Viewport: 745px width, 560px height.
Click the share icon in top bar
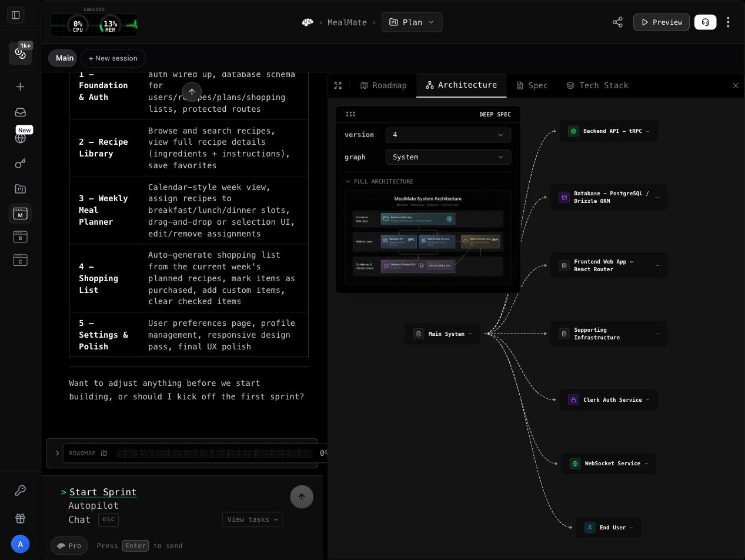pyautogui.click(x=617, y=22)
